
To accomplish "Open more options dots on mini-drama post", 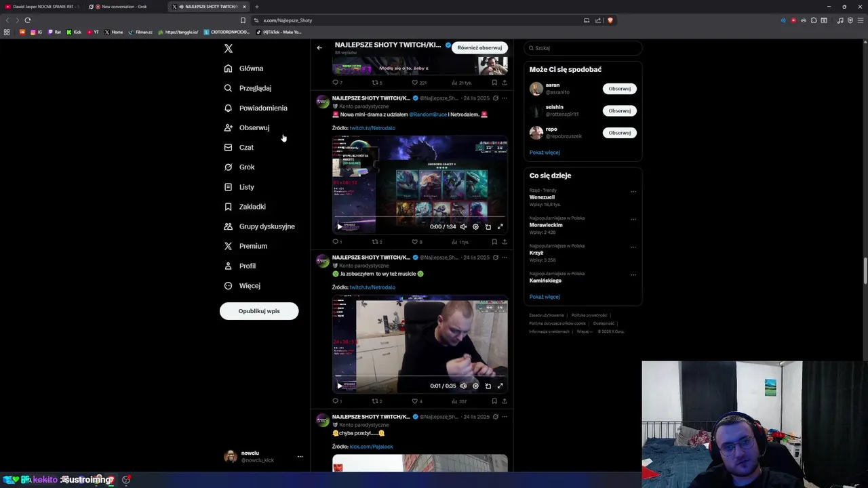I will click(505, 98).
